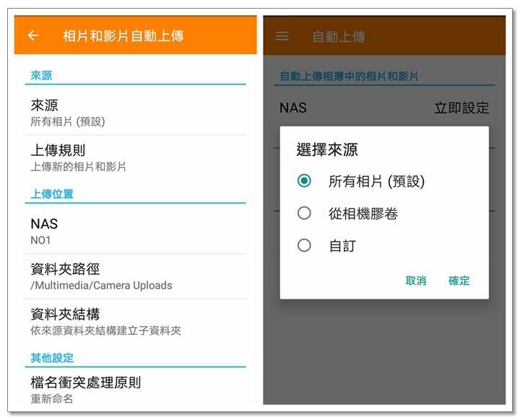Image resolution: width=520 pixels, height=420 pixels.
Task: Tap the 其他設定 section heading
Action: click(52, 358)
